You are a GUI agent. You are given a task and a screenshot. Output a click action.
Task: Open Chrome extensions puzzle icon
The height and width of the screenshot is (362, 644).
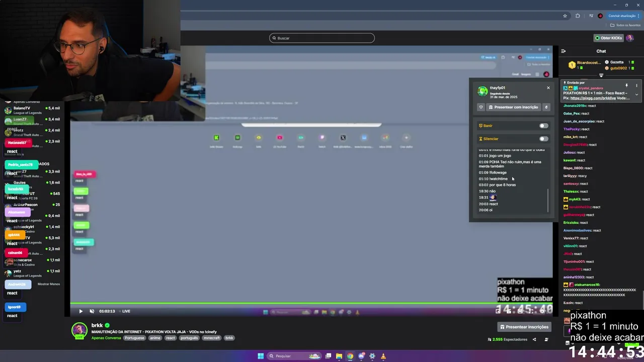click(x=578, y=16)
